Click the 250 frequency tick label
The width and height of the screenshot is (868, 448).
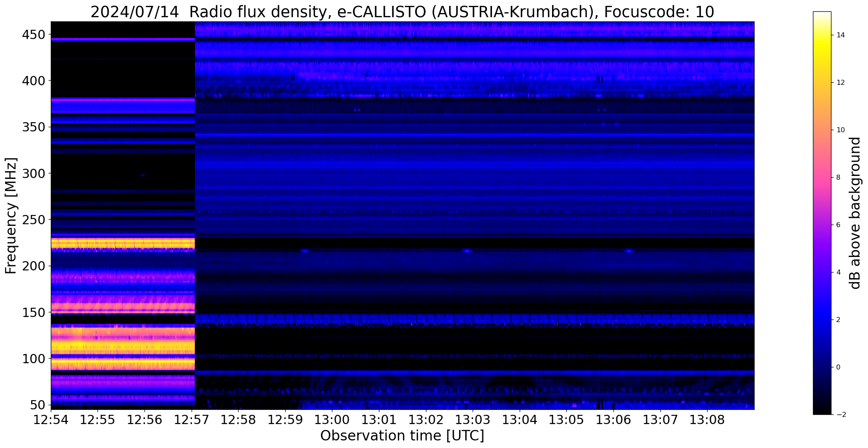pyautogui.click(x=33, y=220)
